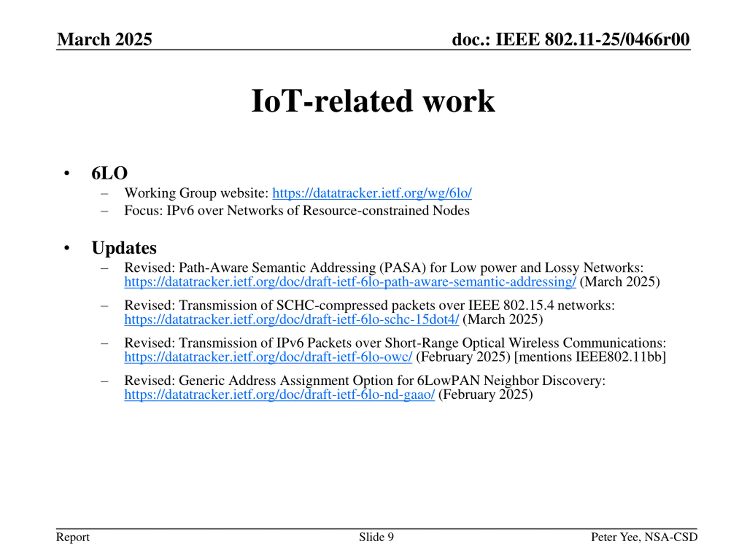747x560 pixels.
Task: Open the draft-ietf-6lo-schc-15dot4 link
Action: [292, 319]
